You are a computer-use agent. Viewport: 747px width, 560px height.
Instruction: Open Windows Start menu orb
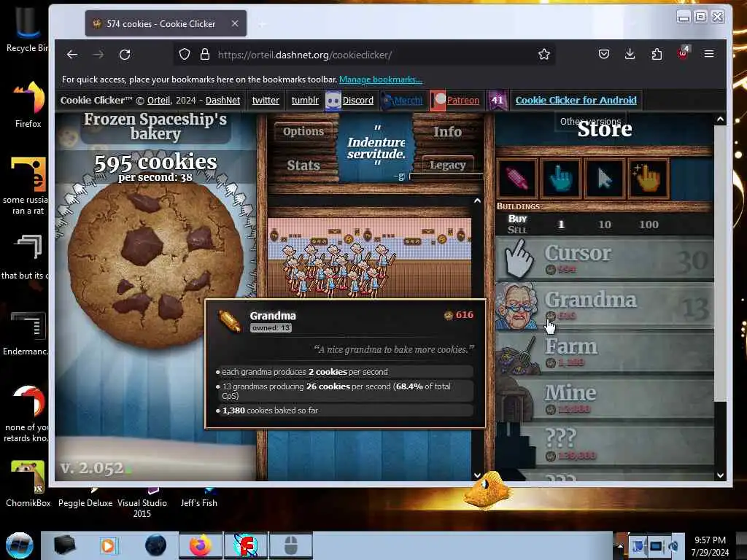(20, 545)
